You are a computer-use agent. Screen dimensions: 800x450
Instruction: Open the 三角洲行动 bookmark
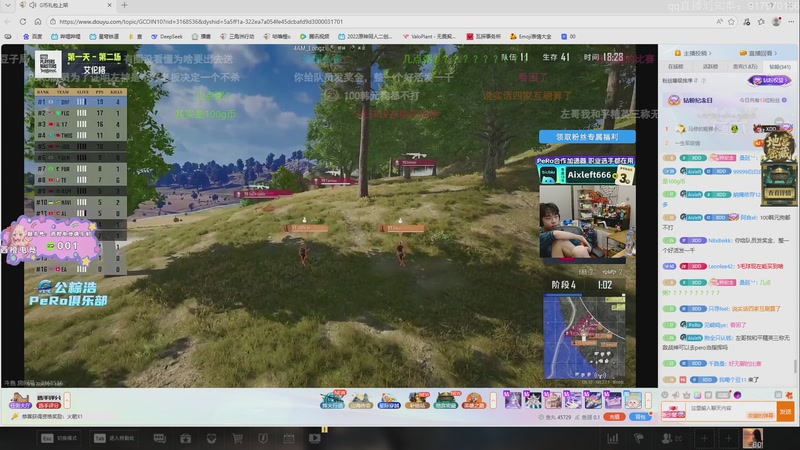pyautogui.click(x=237, y=36)
